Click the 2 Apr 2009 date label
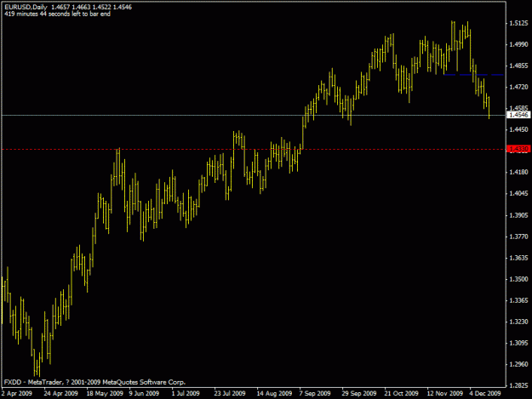The height and width of the screenshot is (399, 532). (x=17, y=393)
